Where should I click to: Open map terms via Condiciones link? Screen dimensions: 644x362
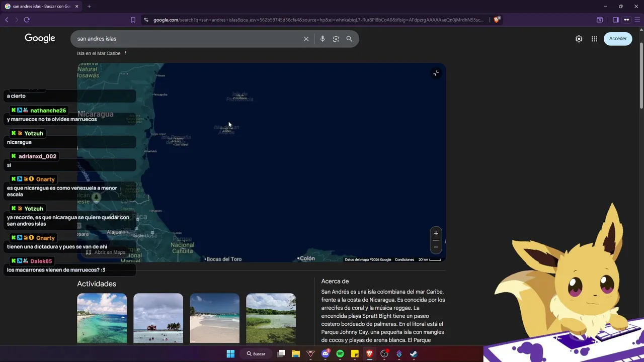[405, 259]
